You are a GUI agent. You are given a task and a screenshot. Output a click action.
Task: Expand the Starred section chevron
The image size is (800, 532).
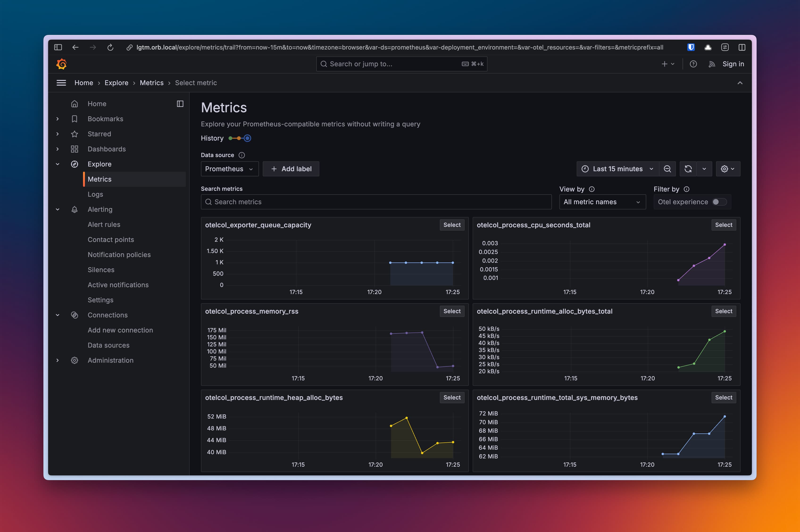(x=58, y=134)
